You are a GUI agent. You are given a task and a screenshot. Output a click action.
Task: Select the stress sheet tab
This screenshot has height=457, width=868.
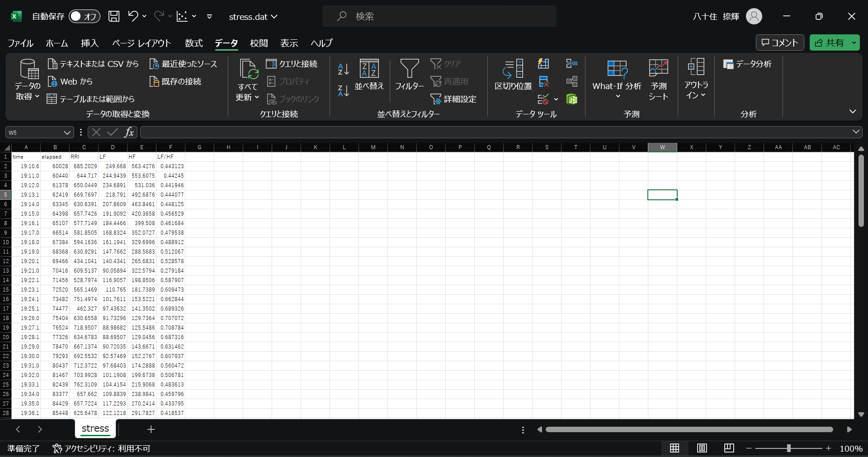95,429
